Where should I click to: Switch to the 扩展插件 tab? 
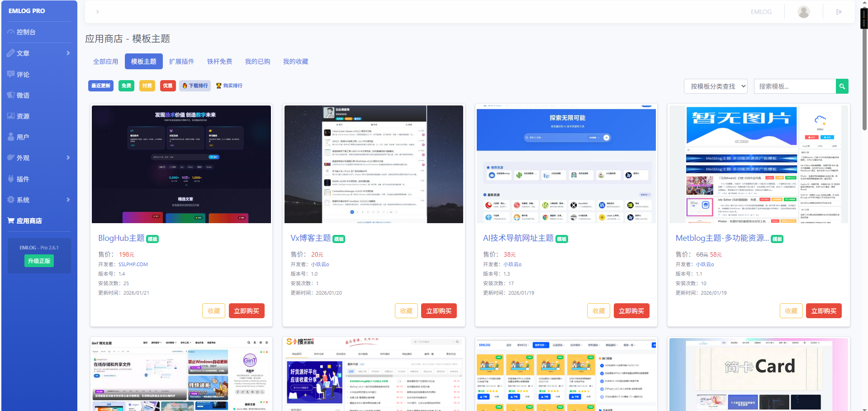pyautogui.click(x=181, y=62)
